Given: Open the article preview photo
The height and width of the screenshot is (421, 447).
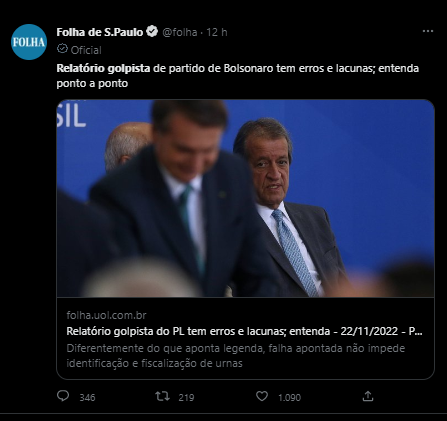Looking at the screenshot, I should click(245, 198).
